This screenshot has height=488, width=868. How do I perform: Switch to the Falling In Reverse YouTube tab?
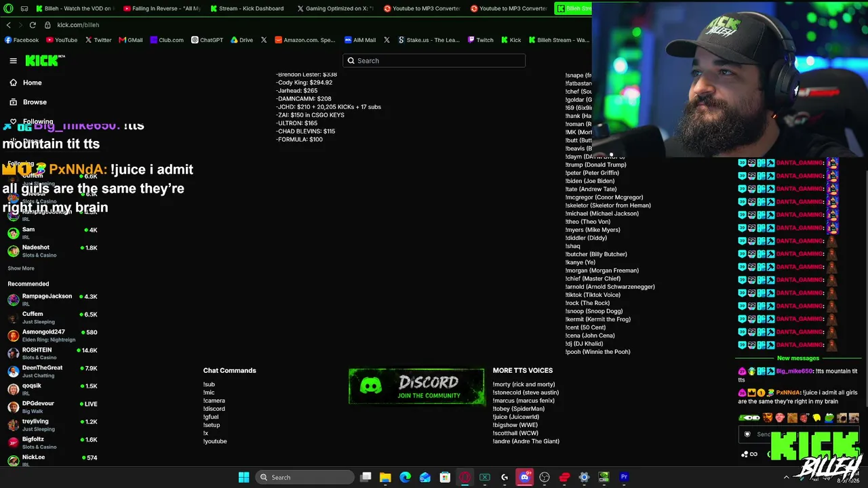coord(163,9)
